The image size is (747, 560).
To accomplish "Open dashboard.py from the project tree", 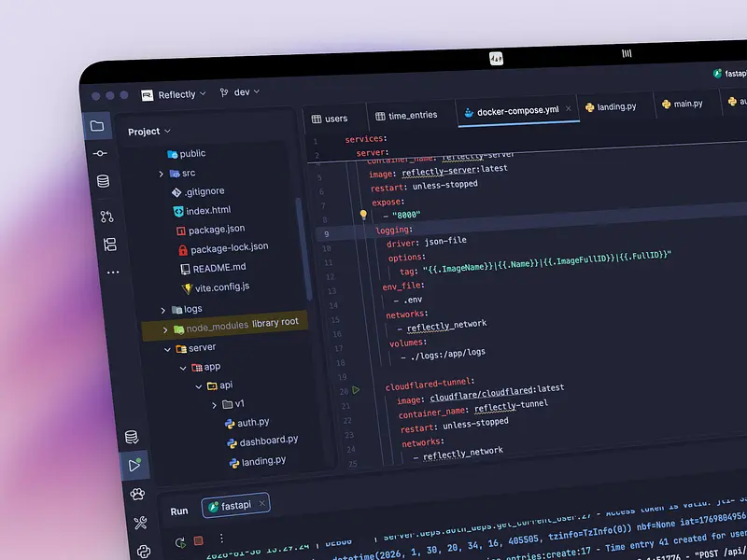I will tap(269, 441).
